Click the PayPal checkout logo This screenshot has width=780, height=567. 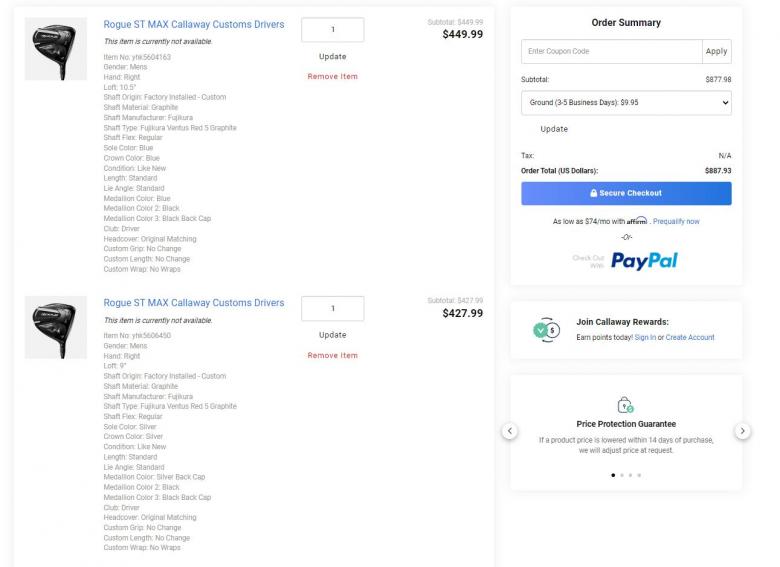coord(644,261)
